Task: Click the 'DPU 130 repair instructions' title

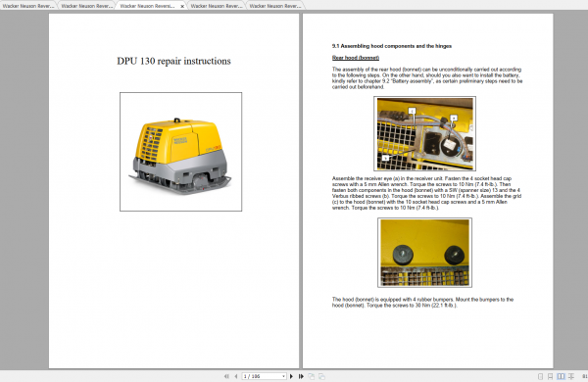Action: (173, 61)
